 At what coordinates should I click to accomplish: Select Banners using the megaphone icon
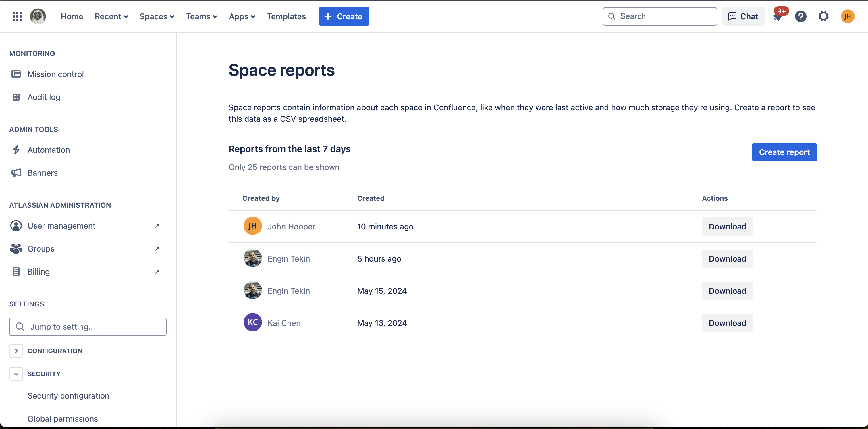pyautogui.click(x=43, y=173)
